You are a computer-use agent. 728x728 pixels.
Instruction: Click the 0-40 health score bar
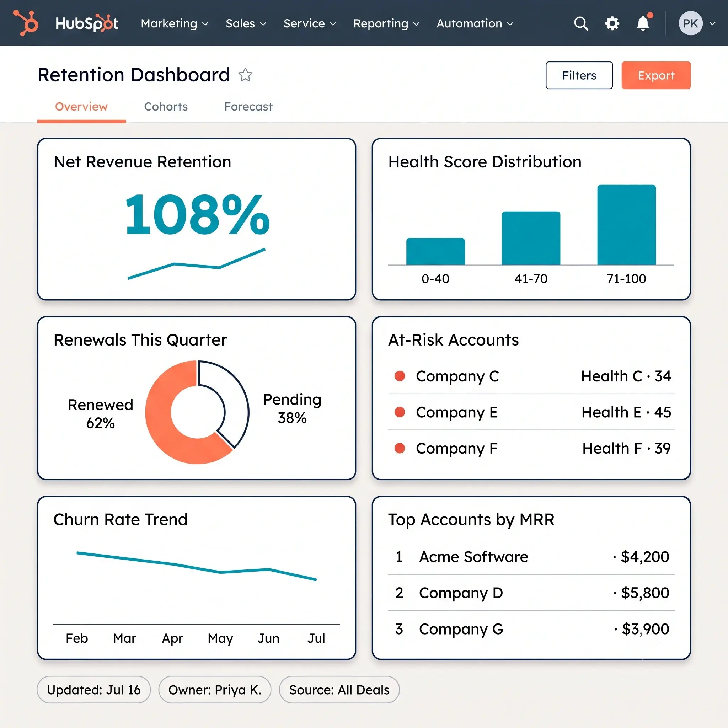[435, 251]
